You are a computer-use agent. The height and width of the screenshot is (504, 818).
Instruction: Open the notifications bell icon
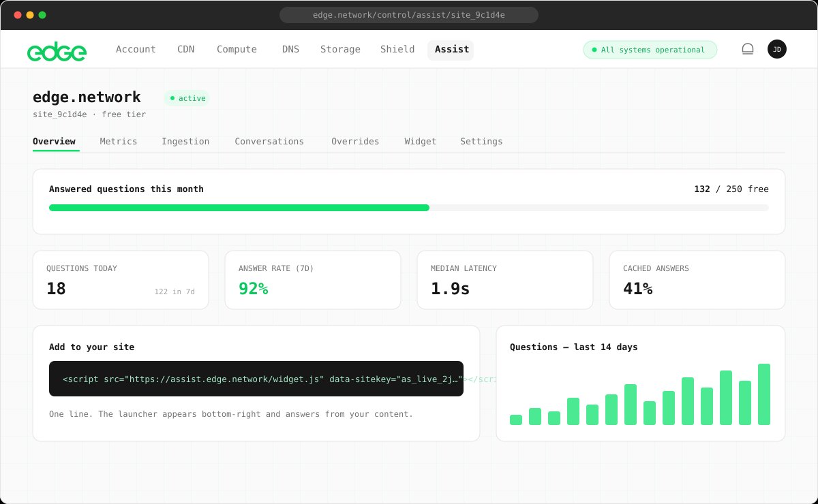[748, 49]
